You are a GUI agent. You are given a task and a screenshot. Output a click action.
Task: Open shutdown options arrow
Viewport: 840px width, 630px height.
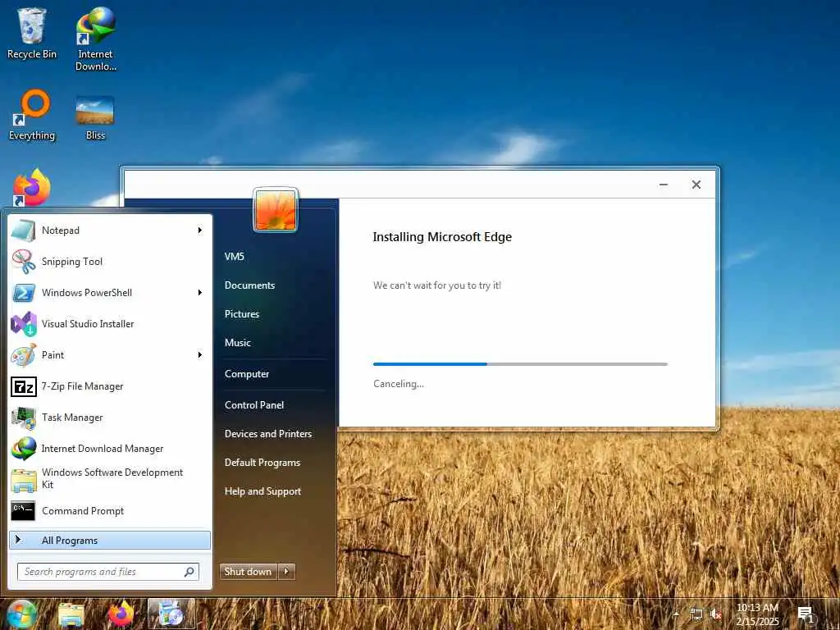click(x=286, y=572)
